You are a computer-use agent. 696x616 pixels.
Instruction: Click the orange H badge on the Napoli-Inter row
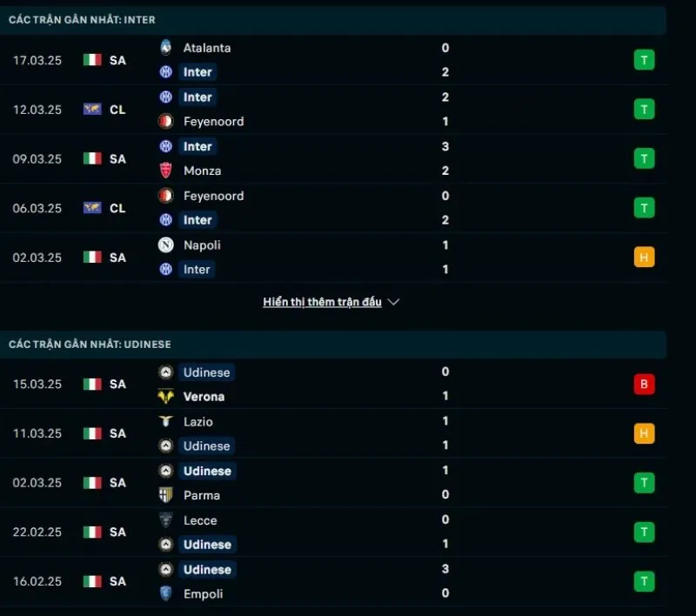pyautogui.click(x=644, y=258)
